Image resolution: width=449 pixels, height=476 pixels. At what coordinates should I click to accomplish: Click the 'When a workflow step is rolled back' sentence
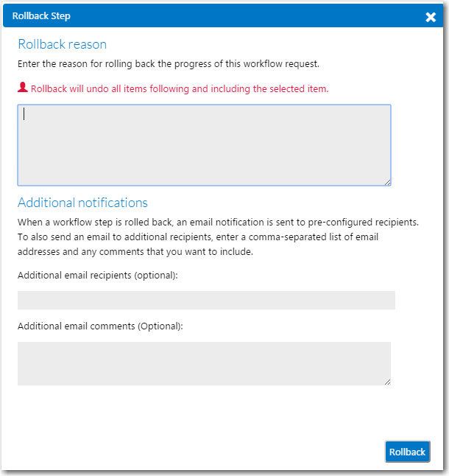point(218,223)
